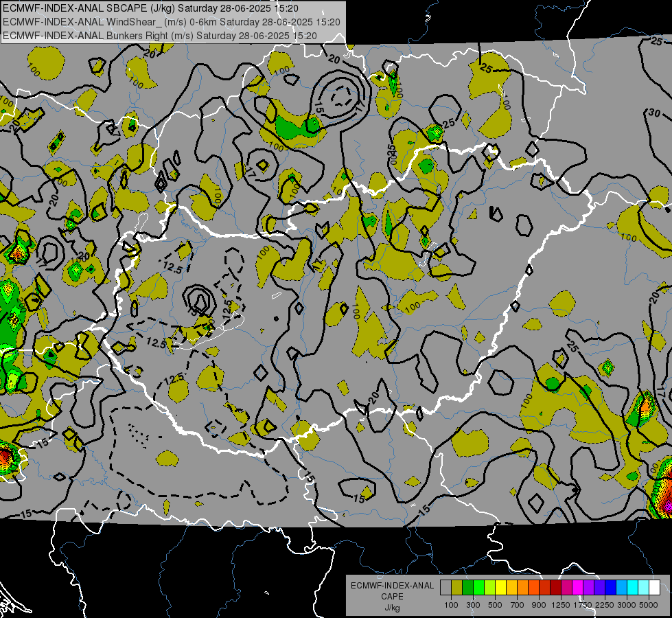672x618 pixels.
Task: Select the dark green legend swatch
Action: 467,588
